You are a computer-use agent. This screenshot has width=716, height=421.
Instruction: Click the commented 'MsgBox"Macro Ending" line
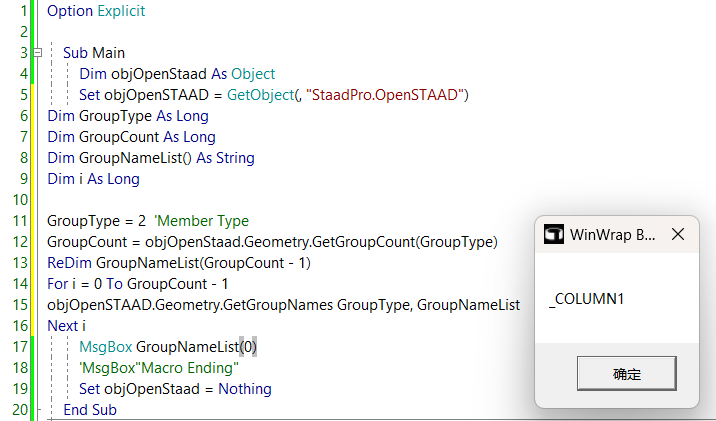[x=159, y=368]
